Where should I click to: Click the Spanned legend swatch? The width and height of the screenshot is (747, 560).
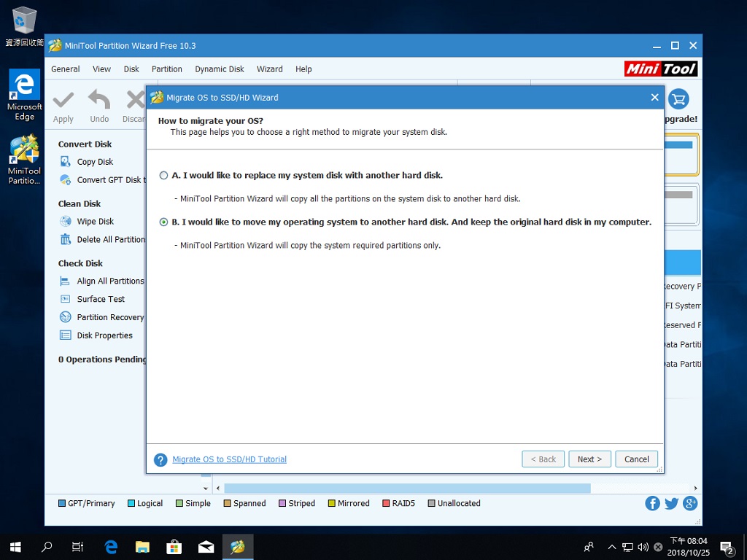coord(228,503)
